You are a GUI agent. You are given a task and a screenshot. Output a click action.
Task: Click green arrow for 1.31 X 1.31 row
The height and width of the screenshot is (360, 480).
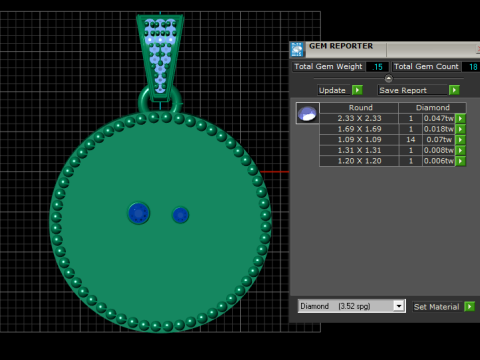[x=460, y=150]
